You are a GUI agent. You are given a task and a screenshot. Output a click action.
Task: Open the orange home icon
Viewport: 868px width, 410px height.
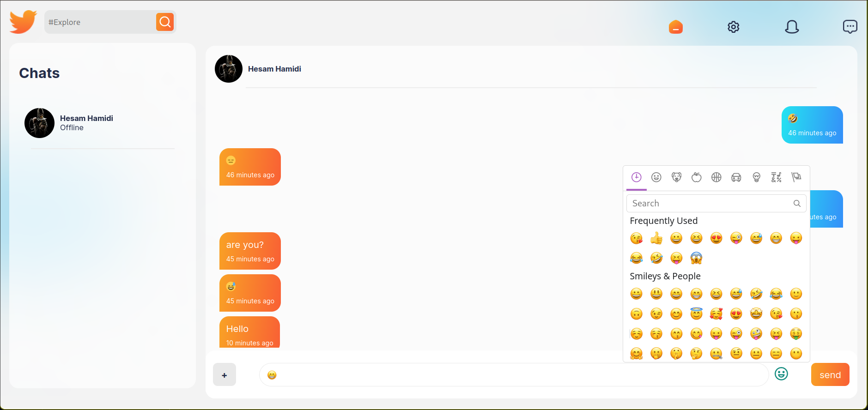675,27
